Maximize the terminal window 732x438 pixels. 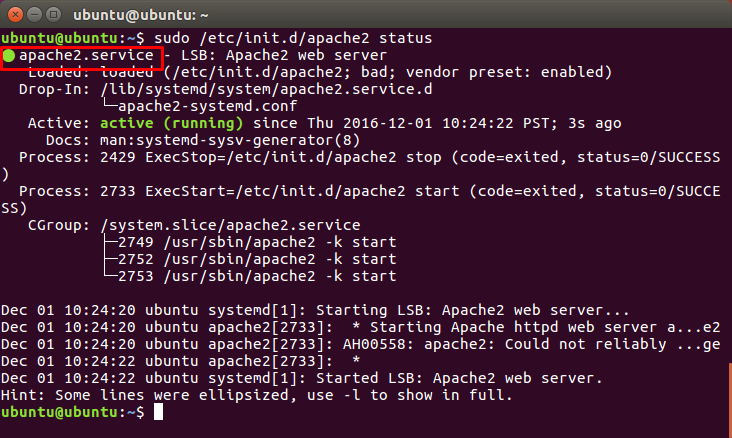tap(53, 13)
